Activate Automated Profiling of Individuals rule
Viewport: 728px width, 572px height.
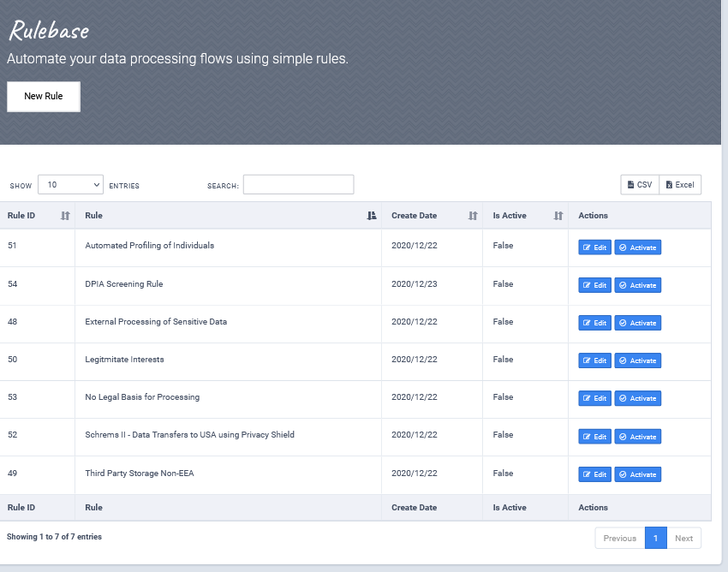pos(637,247)
